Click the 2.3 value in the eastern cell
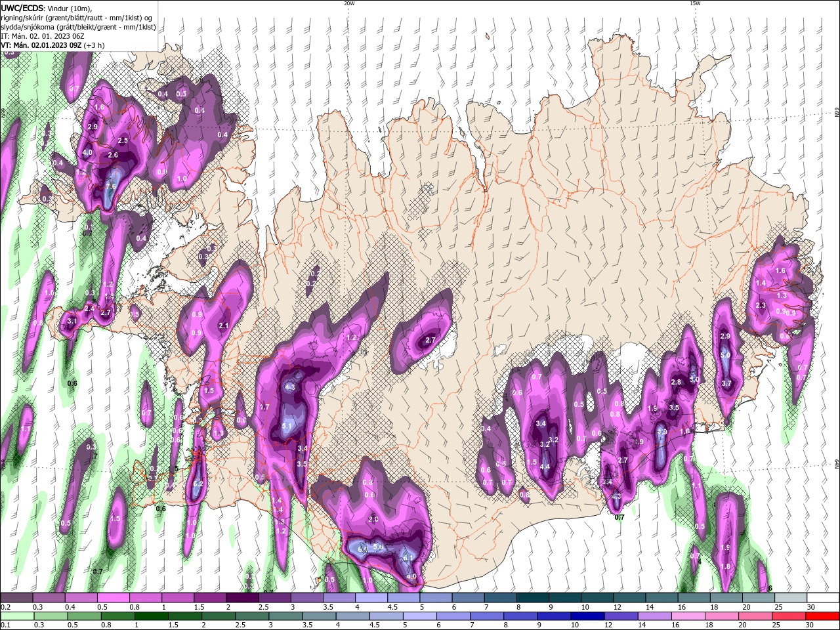 (761, 306)
